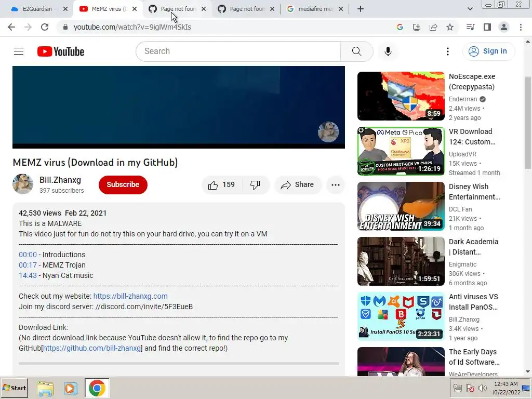Open Anti viruses VS PanOS thumbnail
532x399 pixels.
click(x=401, y=316)
